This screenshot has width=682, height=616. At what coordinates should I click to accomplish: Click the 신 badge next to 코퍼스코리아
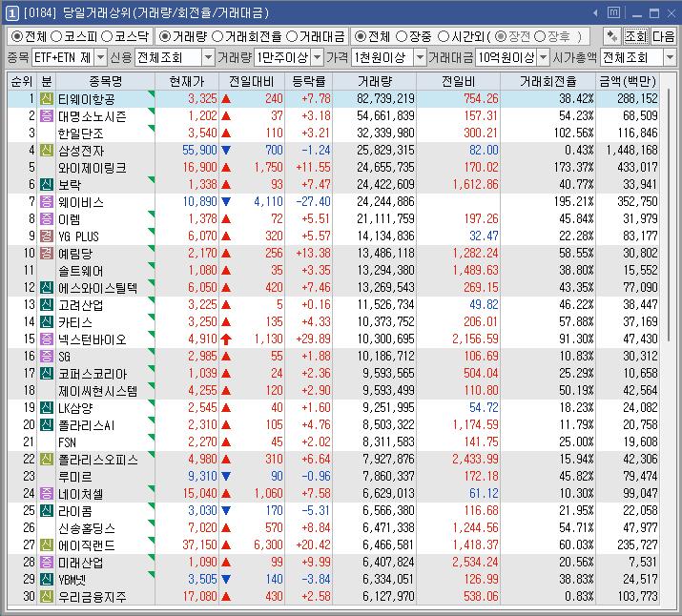[47, 373]
